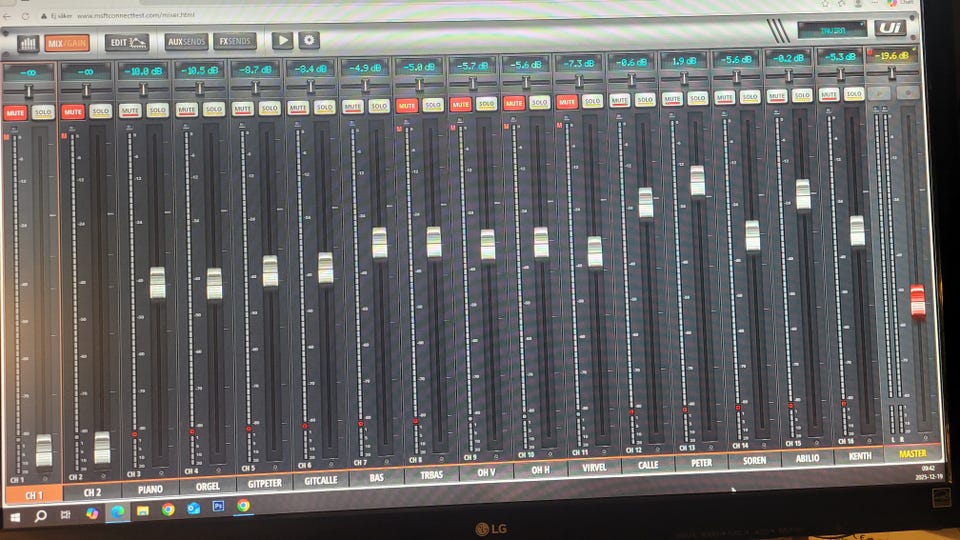Launch Copilot from the taskbar
The height and width of the screenshot is (540, 960).
tap(92, 513)
